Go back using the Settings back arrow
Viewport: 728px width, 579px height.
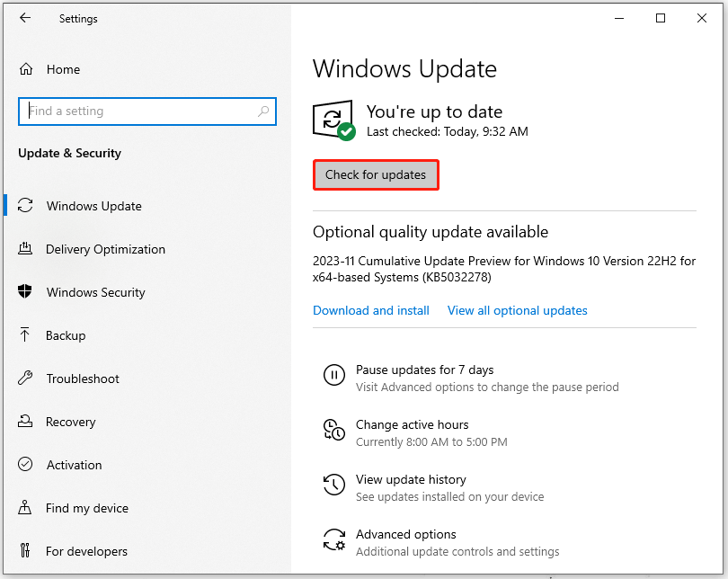pyautogui.click(x=25, y=18)
